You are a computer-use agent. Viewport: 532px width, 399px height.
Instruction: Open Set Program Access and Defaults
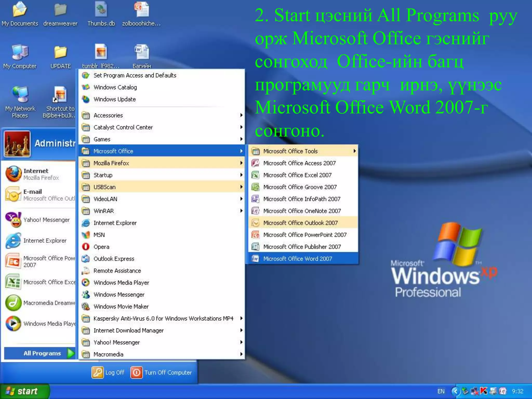(x=162, y=75)
